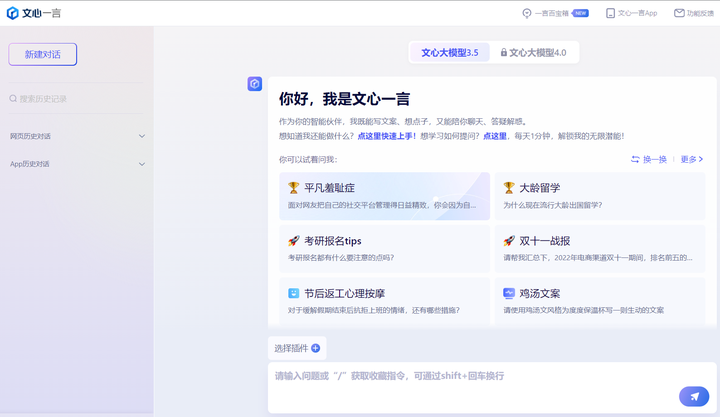Click the lock icon on 文心大模型4.0
720x417 pixels.
click(x=504, y=52)
